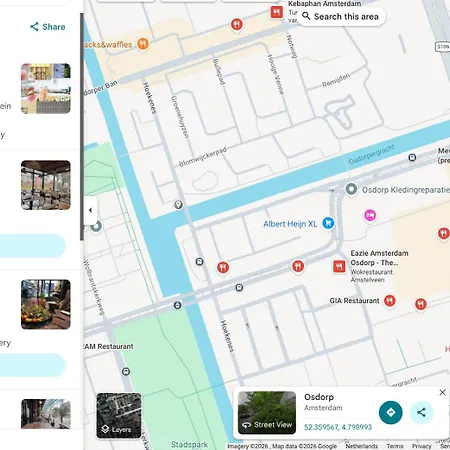Image resolution: width=450 pixels, height=450 pixels.
Task: Open the Osdorp Street View thumbnail
Action: click(x=267, y=413)
